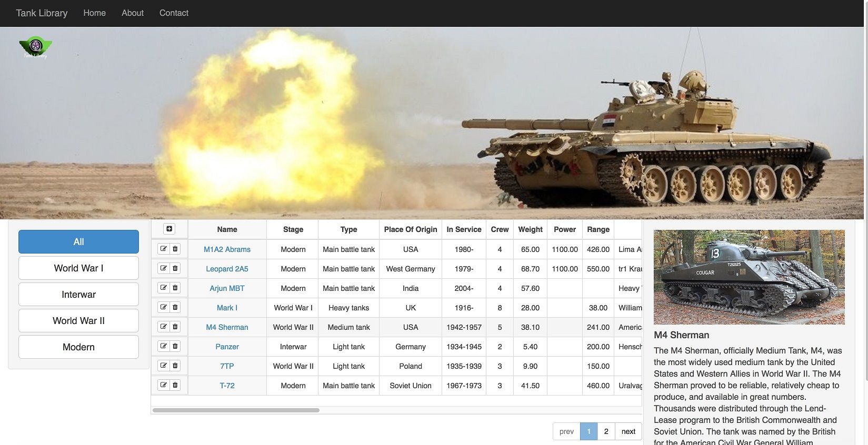This screenshot has height=445, width=868.
Task: Edit the Leopard 2A5 entry
Action: (164, 268)
